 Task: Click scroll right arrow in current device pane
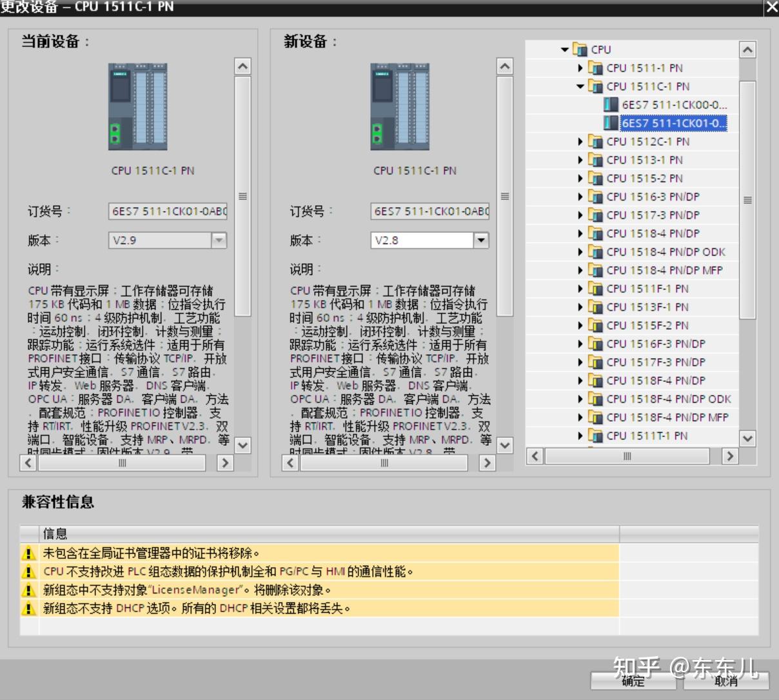click(x=224, y=463)
